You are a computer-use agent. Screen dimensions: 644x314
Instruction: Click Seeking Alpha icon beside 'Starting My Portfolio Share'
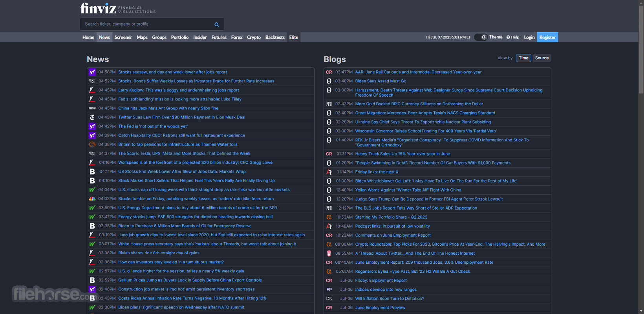(329, 217)
